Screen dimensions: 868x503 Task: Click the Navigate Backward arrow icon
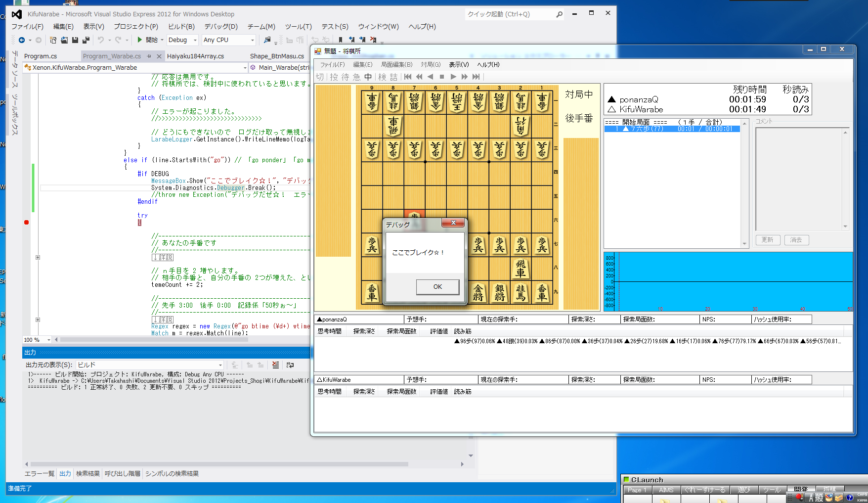(22, 40)
